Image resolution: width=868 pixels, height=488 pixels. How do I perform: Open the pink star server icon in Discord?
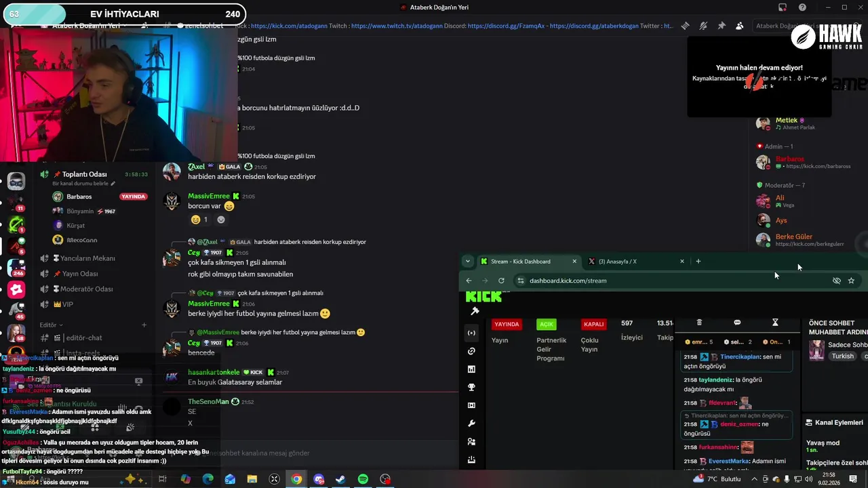(16, 290)
